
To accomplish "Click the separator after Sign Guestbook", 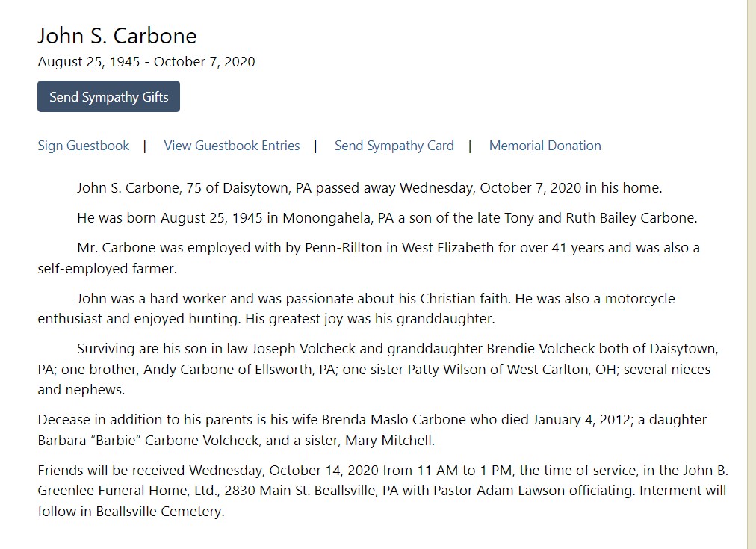I will [145, 146].
